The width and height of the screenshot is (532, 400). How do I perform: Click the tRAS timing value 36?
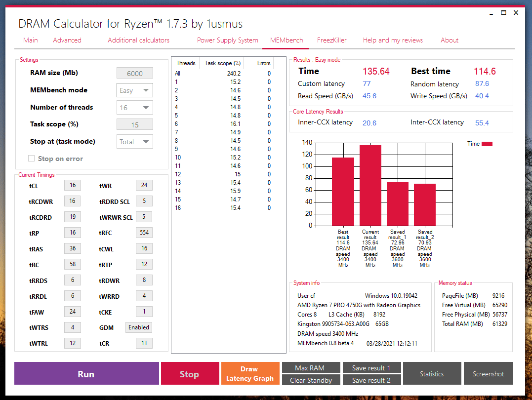pyautogui.click(x=73, y=248)
